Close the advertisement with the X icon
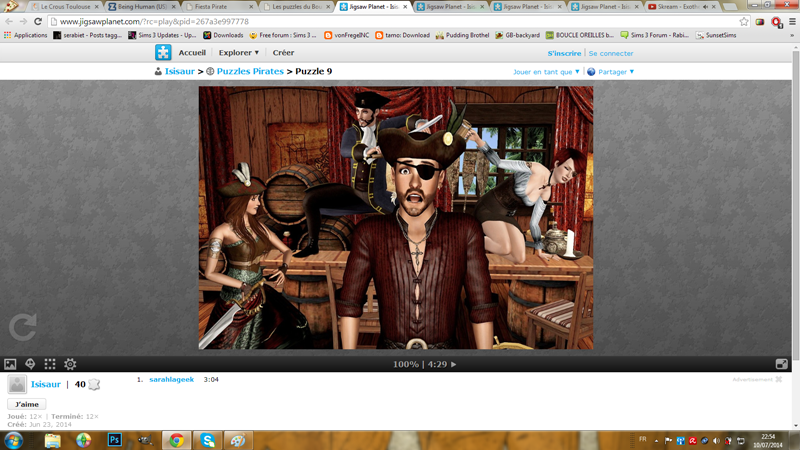 (779, 380)
